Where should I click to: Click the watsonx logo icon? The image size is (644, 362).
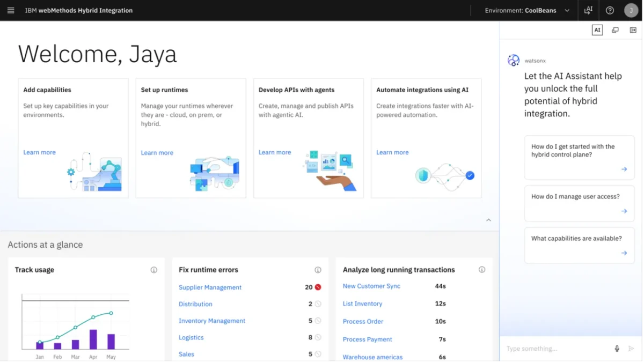click(514, 60)
